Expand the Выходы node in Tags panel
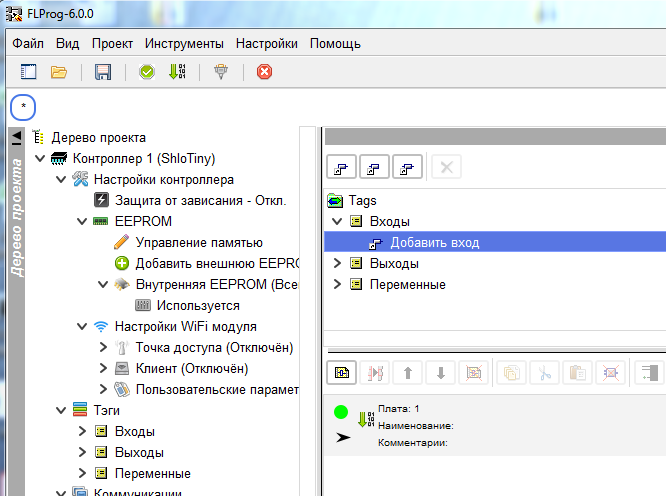This screenshot has height=496, width=666. point(337,263)
